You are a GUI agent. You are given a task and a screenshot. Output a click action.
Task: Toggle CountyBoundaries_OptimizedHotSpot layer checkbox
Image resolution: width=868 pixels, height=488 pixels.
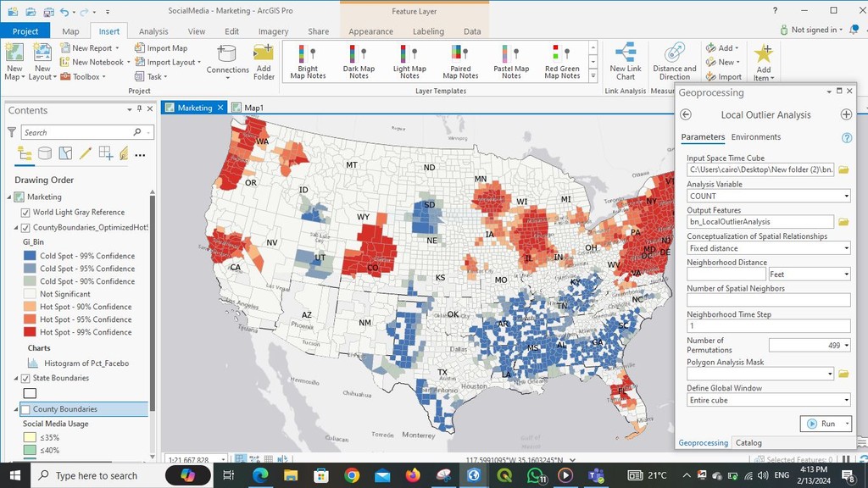25,228
